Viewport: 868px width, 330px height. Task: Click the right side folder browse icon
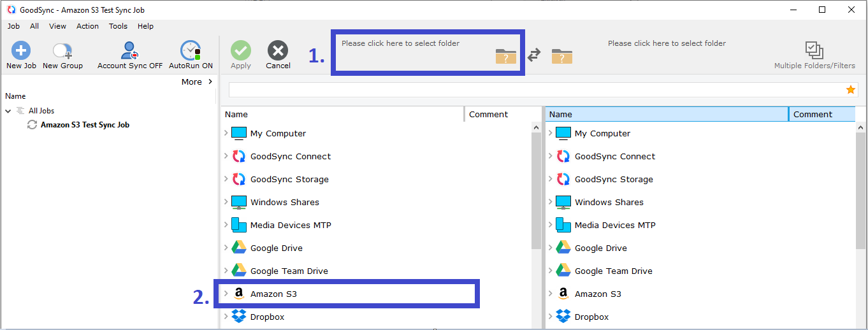tap(561, 56)
